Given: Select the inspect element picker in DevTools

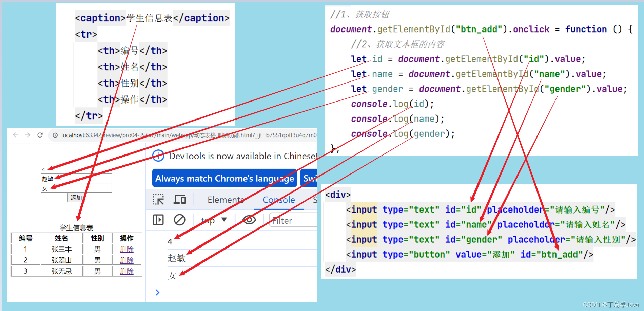Looking at the screenshot, I should pyautogui.click(x=158, y=200).
